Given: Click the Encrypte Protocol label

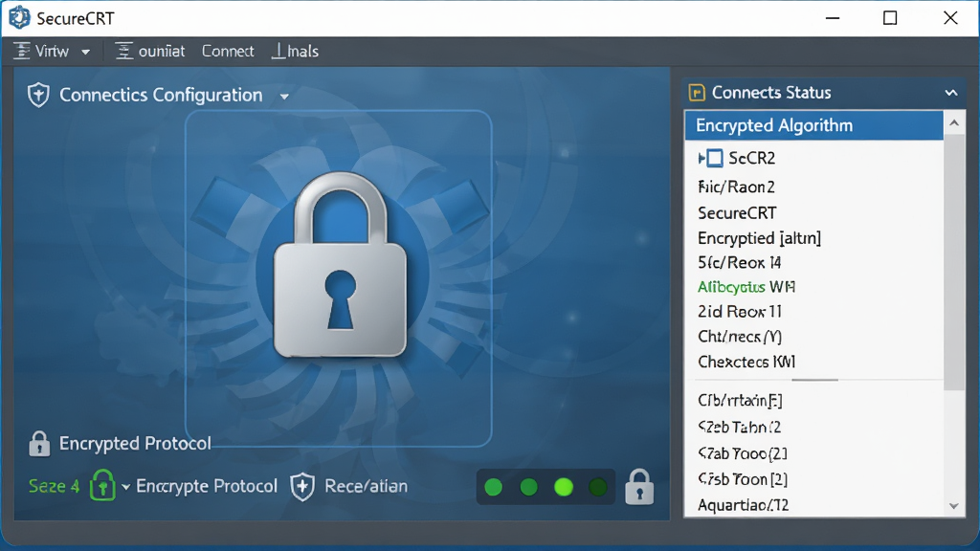Looking at the screenshot, I should coord(207,486).
